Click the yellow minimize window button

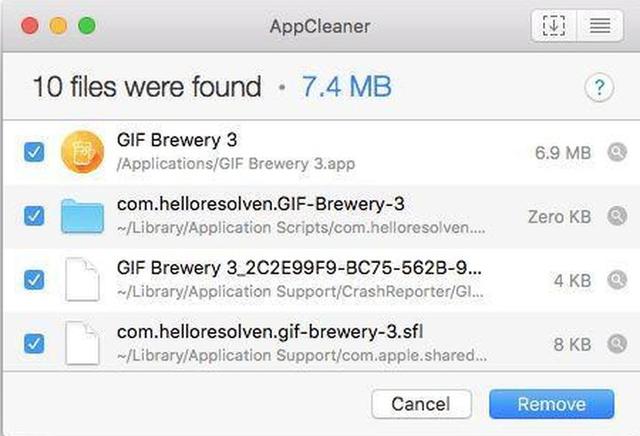tap(58, 26)
